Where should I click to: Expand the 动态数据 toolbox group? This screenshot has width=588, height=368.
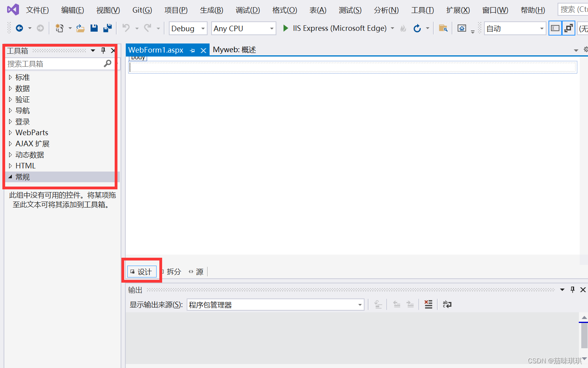pyautogui.click(x=10, y=155)
